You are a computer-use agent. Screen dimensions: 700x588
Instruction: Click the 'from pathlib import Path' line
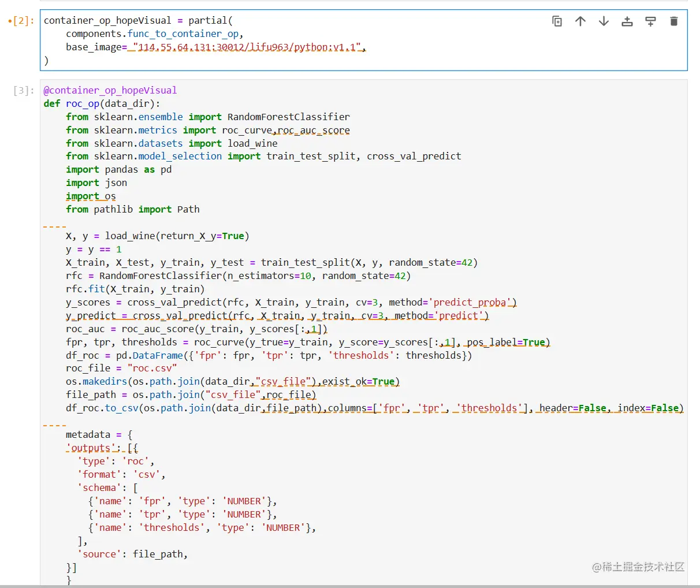point(133,209)
